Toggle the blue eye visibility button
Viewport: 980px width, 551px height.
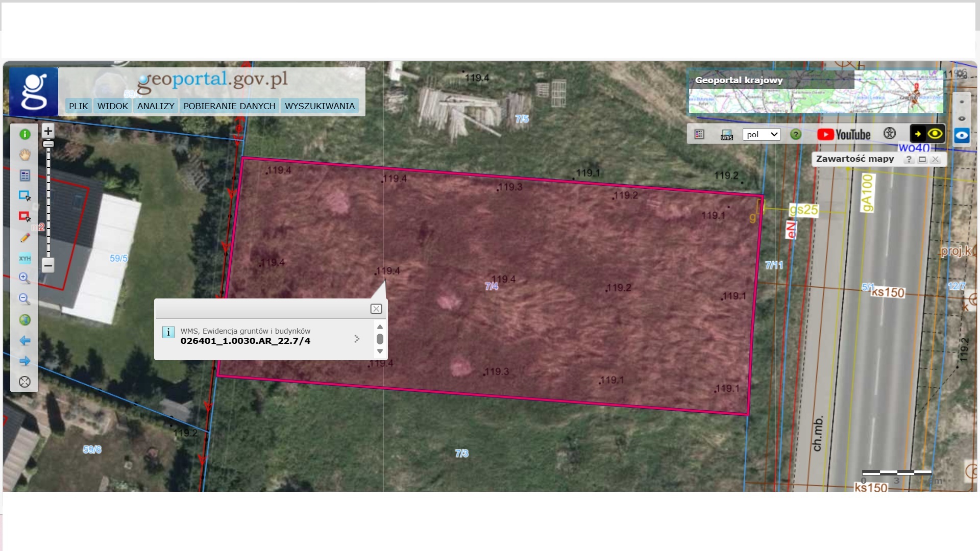(x=962, y=136)
